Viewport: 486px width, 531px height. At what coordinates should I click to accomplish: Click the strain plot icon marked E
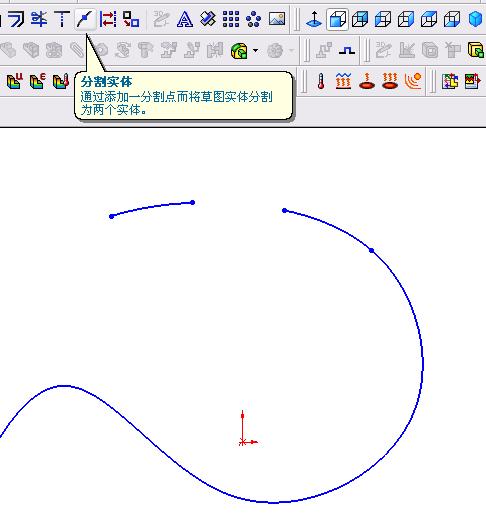click(37, 81)
